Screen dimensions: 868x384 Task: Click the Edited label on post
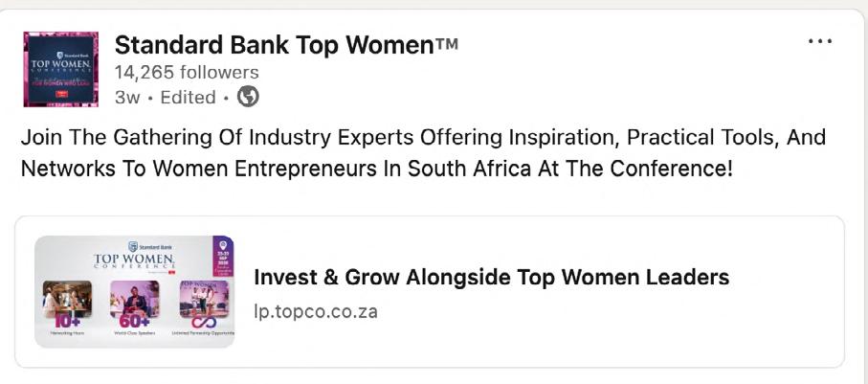click(x=188, y=98)
